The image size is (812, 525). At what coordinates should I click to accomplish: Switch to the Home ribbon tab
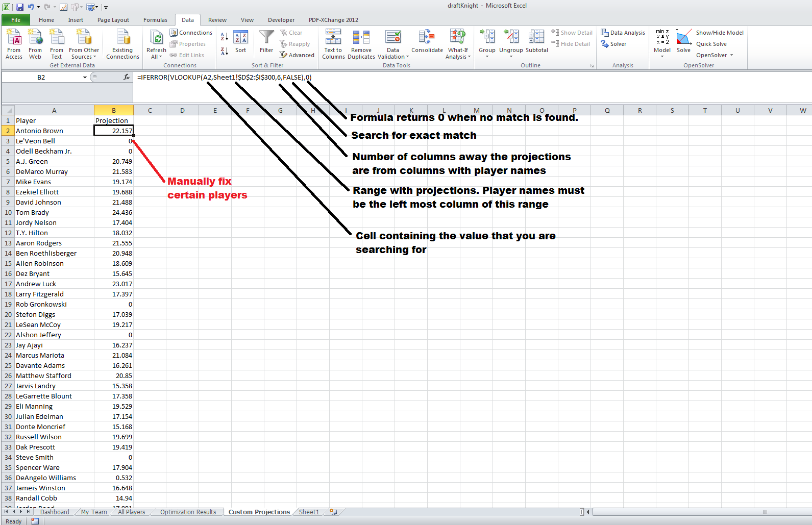pyautogui.click(x=46, y=20)
